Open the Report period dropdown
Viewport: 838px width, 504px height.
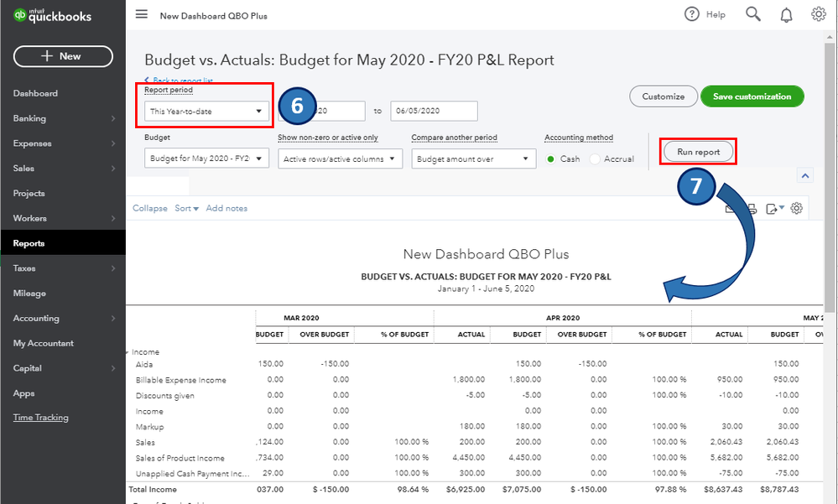pos(206,111)
